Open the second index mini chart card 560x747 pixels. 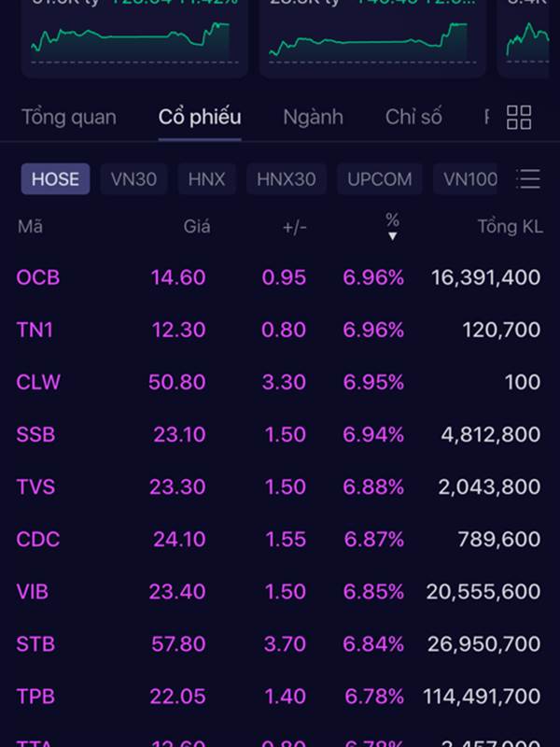click(372, 38)
